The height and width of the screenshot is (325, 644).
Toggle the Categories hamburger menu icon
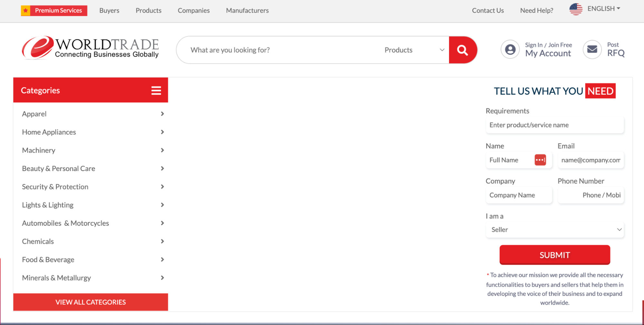pos(156,91)
